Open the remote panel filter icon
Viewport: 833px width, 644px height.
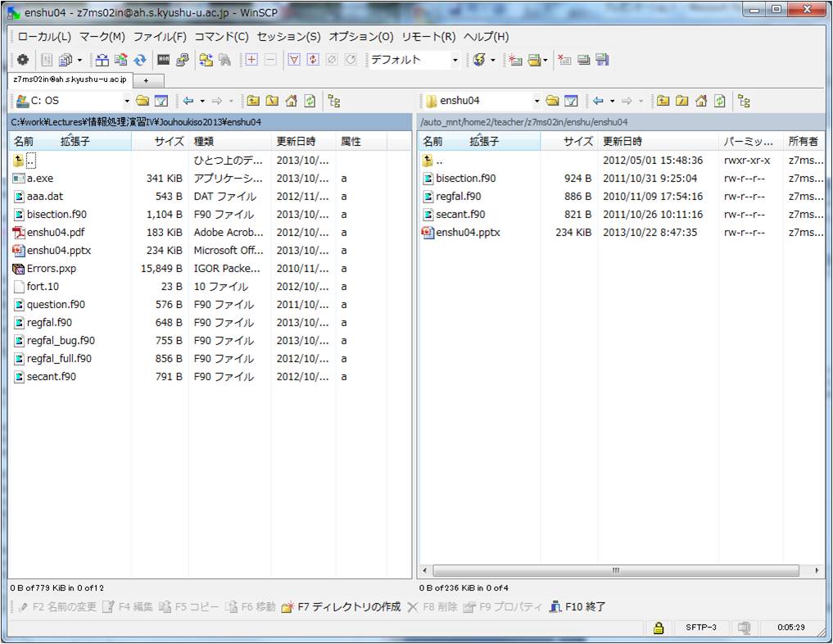[571, 101]
